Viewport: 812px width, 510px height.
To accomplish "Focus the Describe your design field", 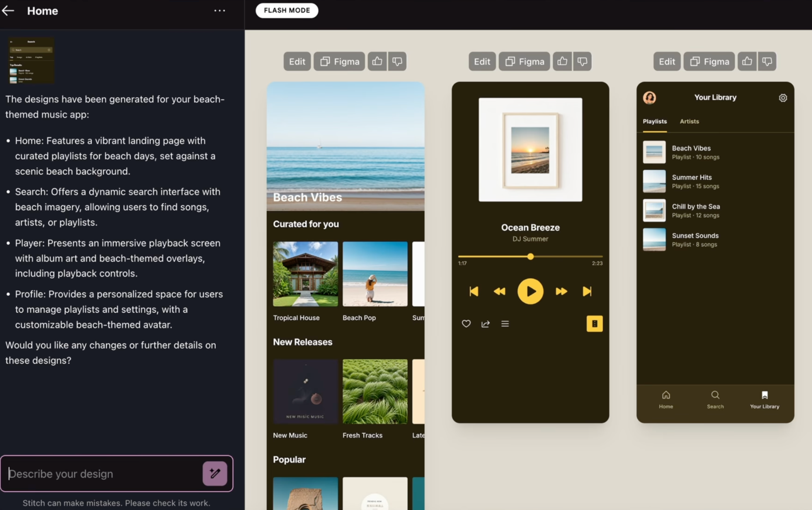I will [102, 473].
